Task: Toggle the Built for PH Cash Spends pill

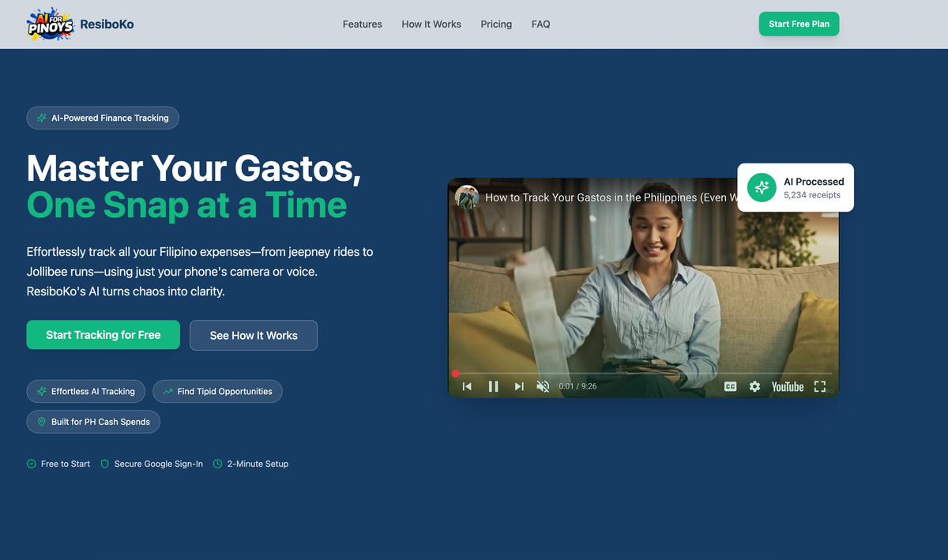Action: coord(93,421)
